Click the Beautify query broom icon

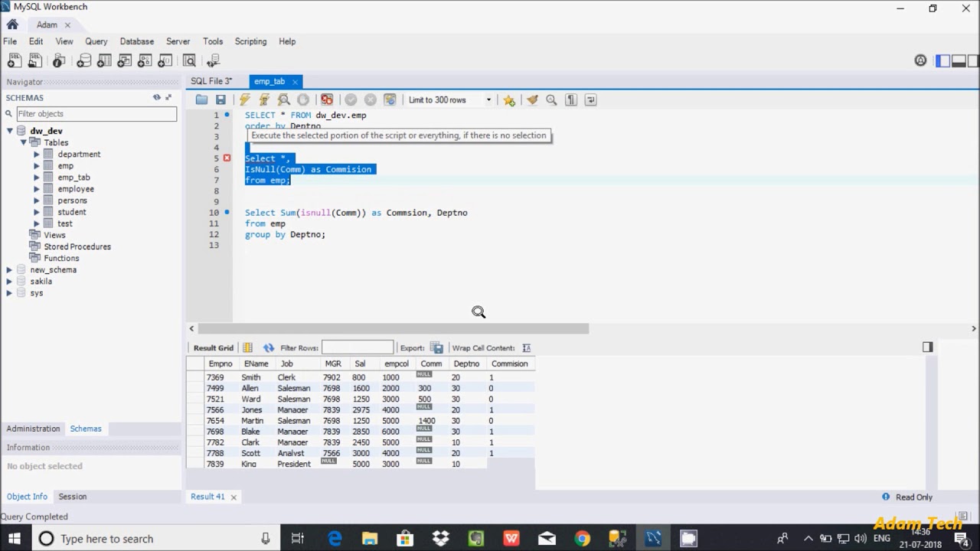click(532, 99)
